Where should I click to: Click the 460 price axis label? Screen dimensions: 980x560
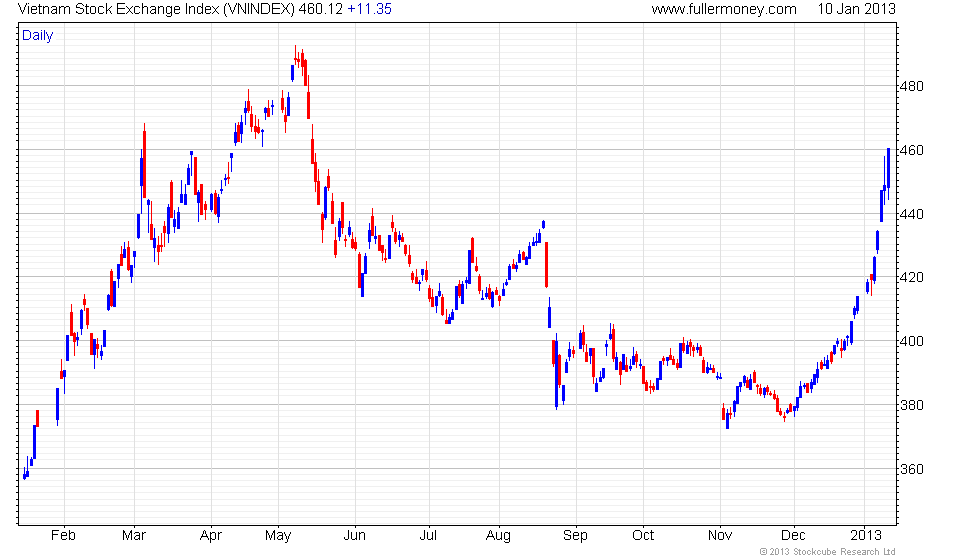click(911, 150)
